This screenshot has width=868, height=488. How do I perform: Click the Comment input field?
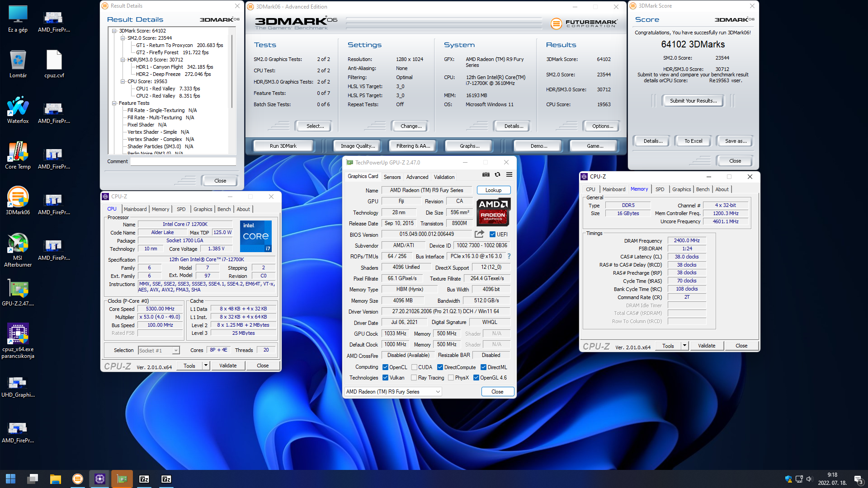pyautogui.click(x=183, y=161)
